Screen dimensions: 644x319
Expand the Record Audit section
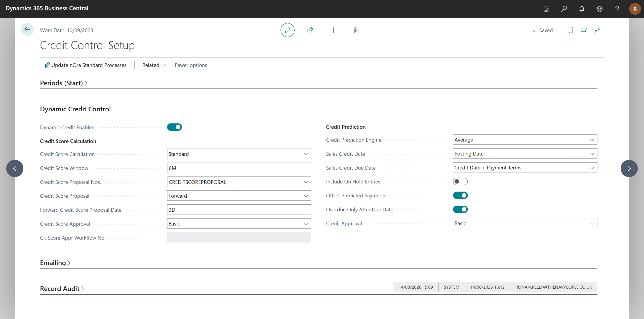pos(62,289)
